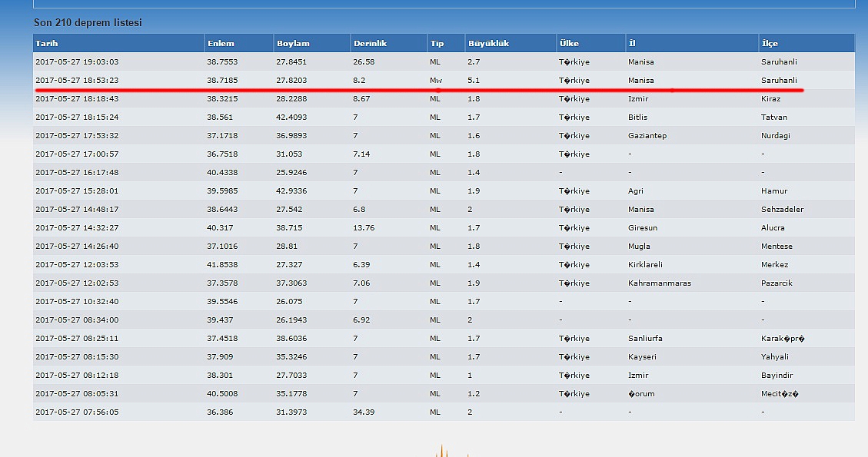Select the date 2017-05-27 10:32:40

(x=77, y=302)
